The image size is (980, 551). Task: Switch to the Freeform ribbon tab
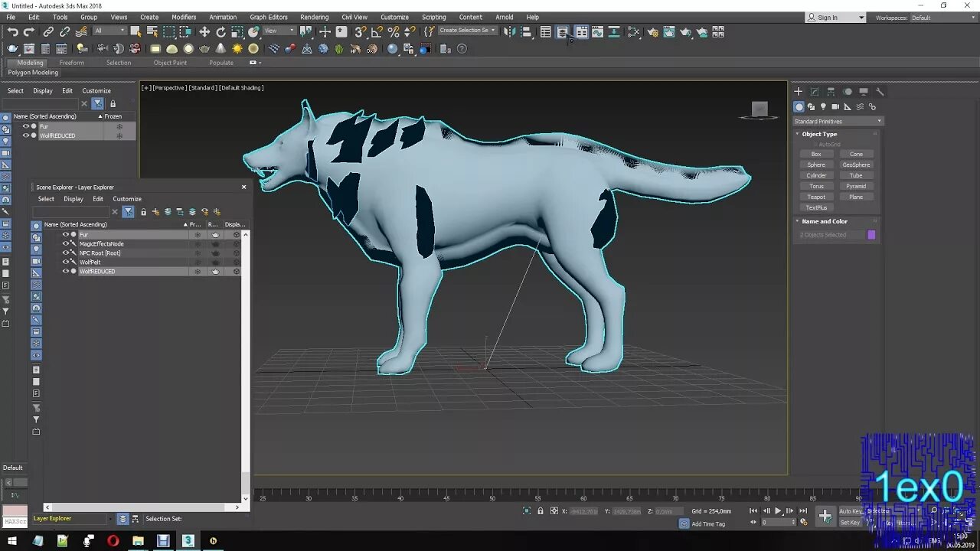click(71, 63)
